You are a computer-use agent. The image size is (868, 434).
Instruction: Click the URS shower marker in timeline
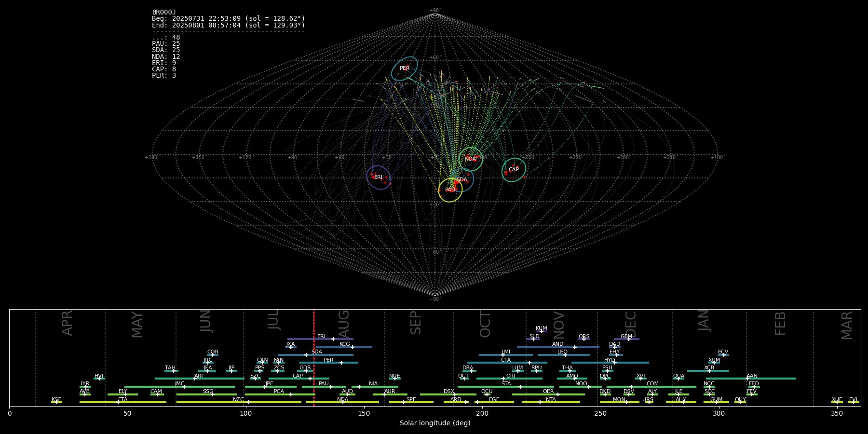click(x=649, y=402)
